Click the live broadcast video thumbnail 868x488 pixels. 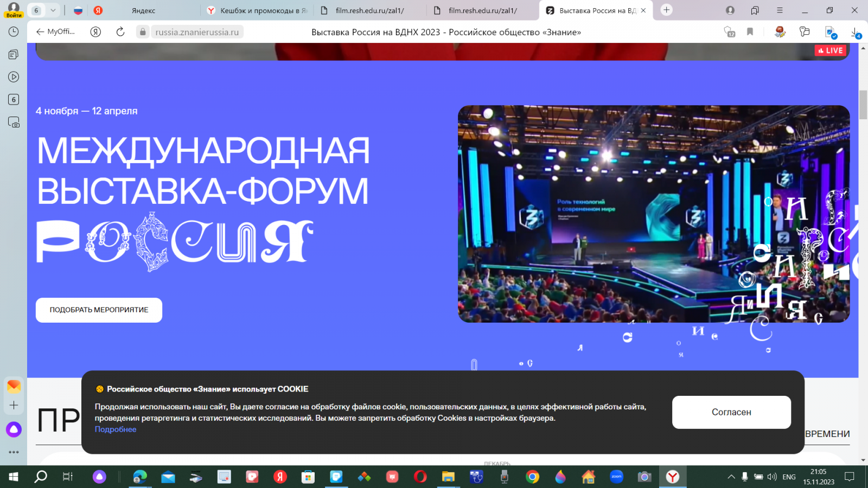(x=653, y=214)
